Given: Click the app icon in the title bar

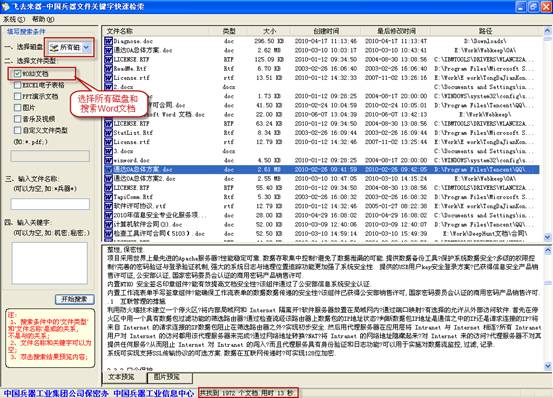Looking at the screenshot, I should pyautogui.click(x=6, y=6).
